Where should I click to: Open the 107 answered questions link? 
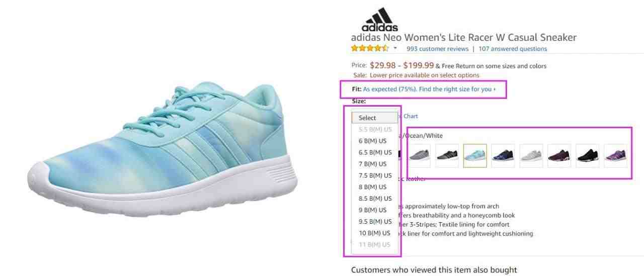pyautogui.click(x=513, y=49)
